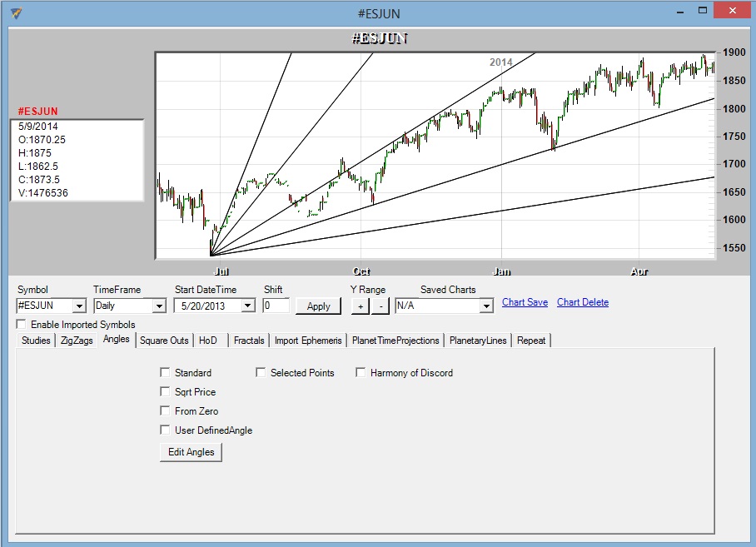Go to the Square Outs tab

click(x=164, y=341)
